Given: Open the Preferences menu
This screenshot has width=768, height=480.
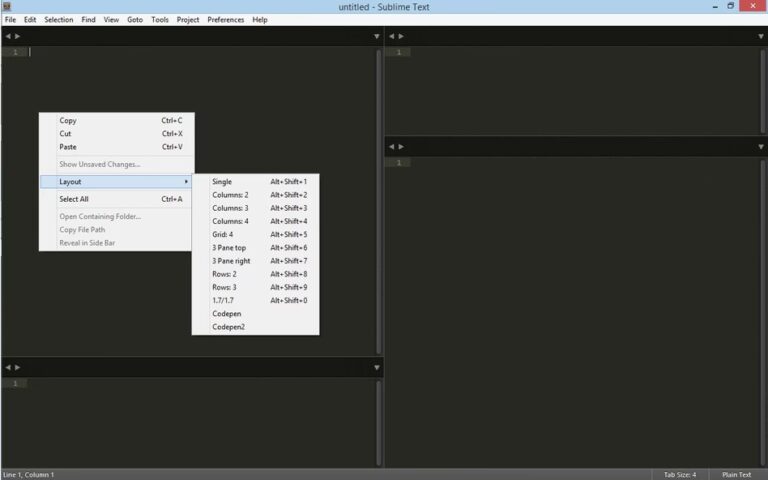Looking at the screenshot, I should point(225,20).
